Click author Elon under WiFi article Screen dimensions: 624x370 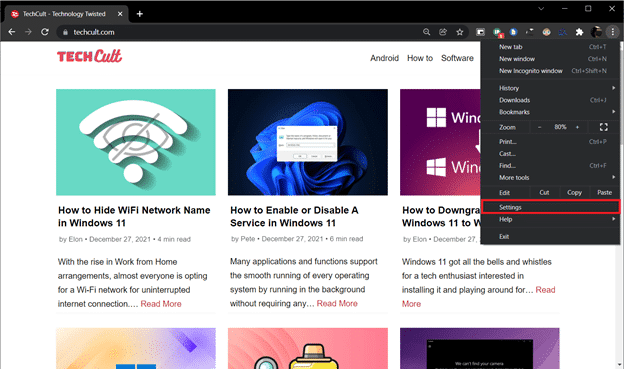[75, 240]
